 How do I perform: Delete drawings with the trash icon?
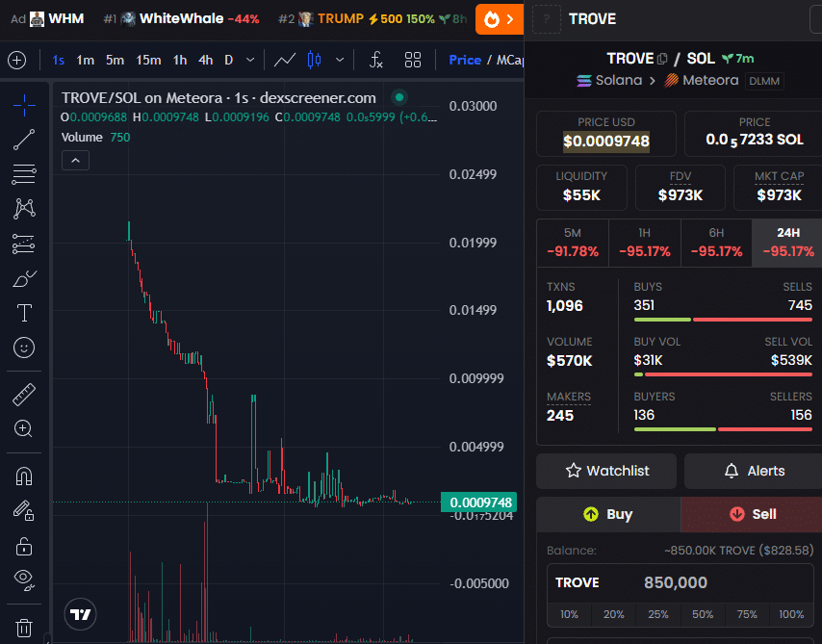tap(24, 628)
